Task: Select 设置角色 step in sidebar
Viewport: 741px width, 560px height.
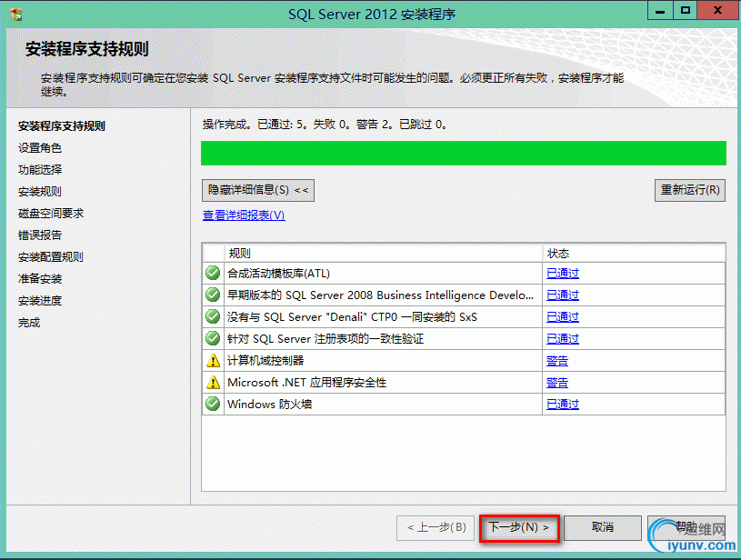Action: coord(40,148)
